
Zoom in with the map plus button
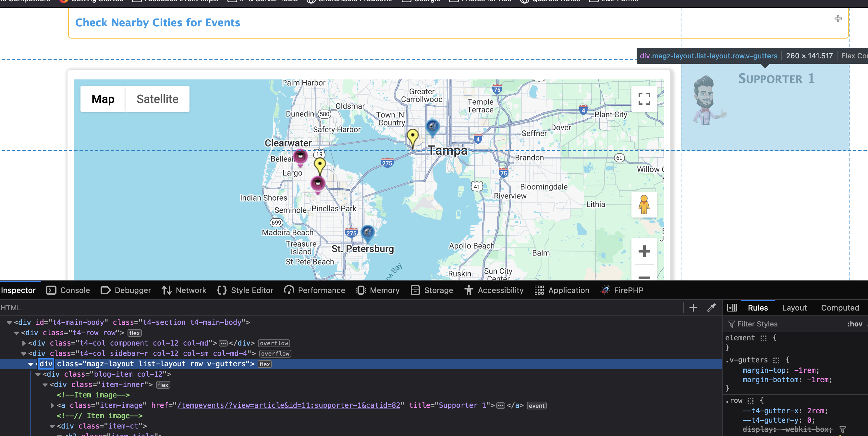(x=644, y=251)
